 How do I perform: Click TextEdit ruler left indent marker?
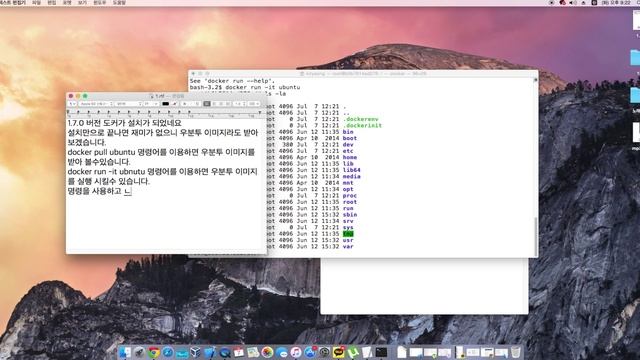click(68, 112)
